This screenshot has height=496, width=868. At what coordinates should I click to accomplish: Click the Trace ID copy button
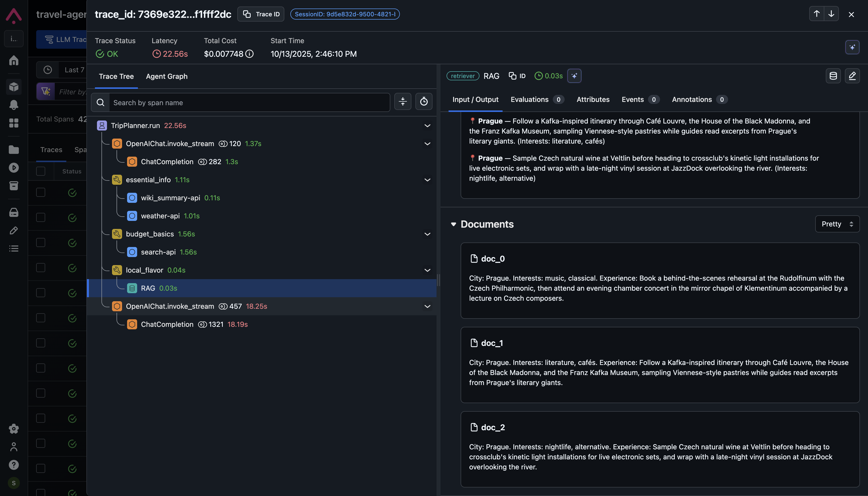261,14
